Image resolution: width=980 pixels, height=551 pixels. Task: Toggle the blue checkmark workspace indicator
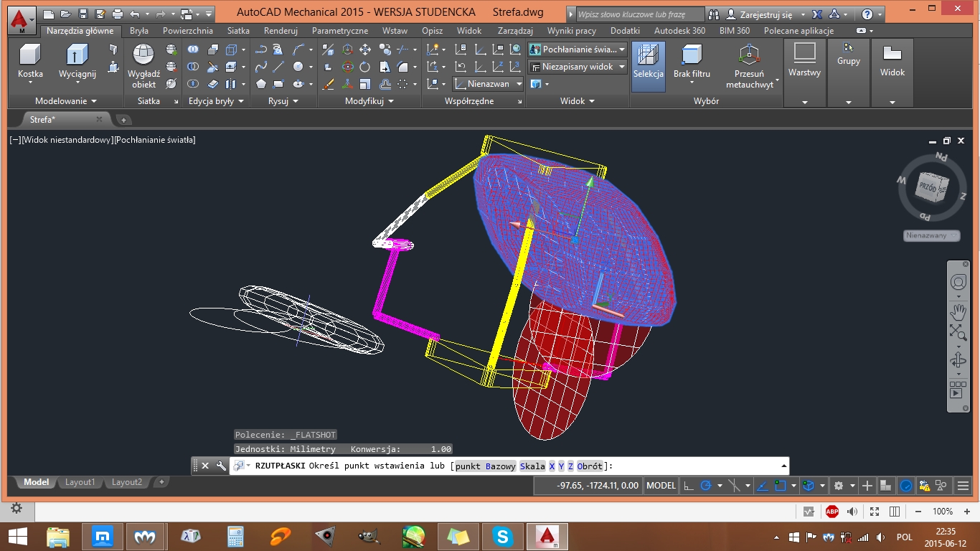tap(905, 486)
